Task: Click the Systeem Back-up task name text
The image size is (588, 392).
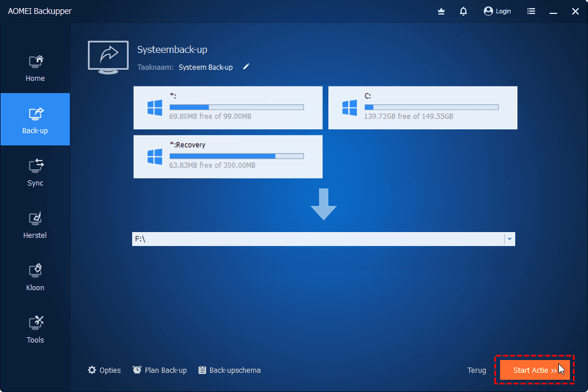Action: point(206,67)
